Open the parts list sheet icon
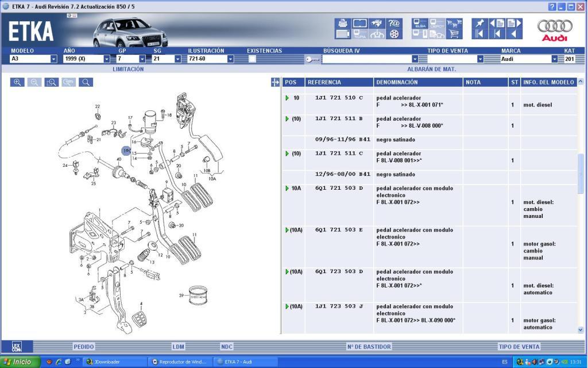The width and height of the screenshot is (588, 368). point(343,34)
